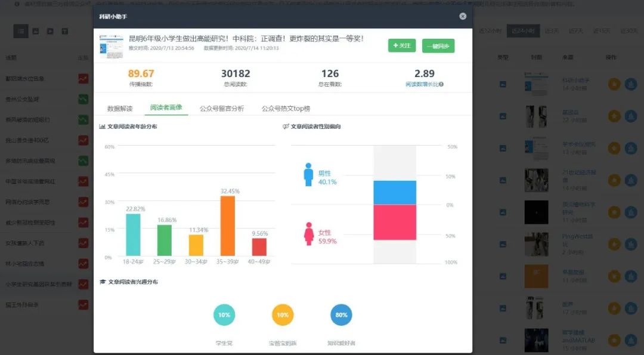Click the article title about 昆明6年级小学生
The height and width of the screenshot is (355, 644).
click(x=246, y=38)
